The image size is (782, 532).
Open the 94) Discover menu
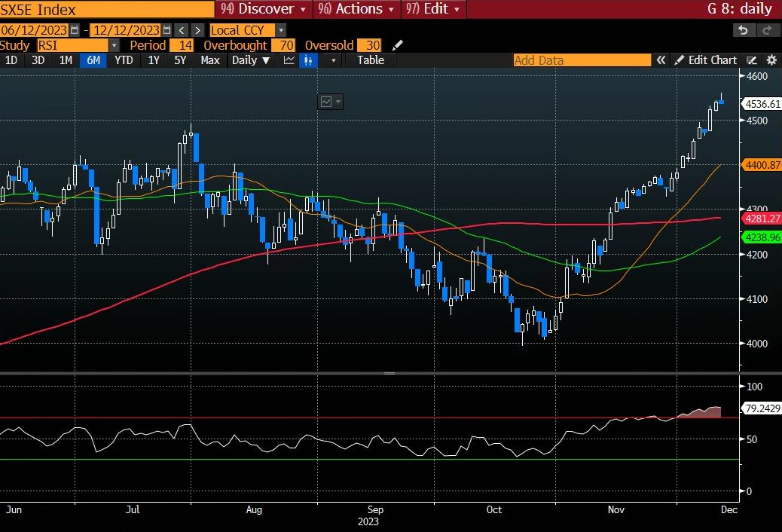click(264, 9)
